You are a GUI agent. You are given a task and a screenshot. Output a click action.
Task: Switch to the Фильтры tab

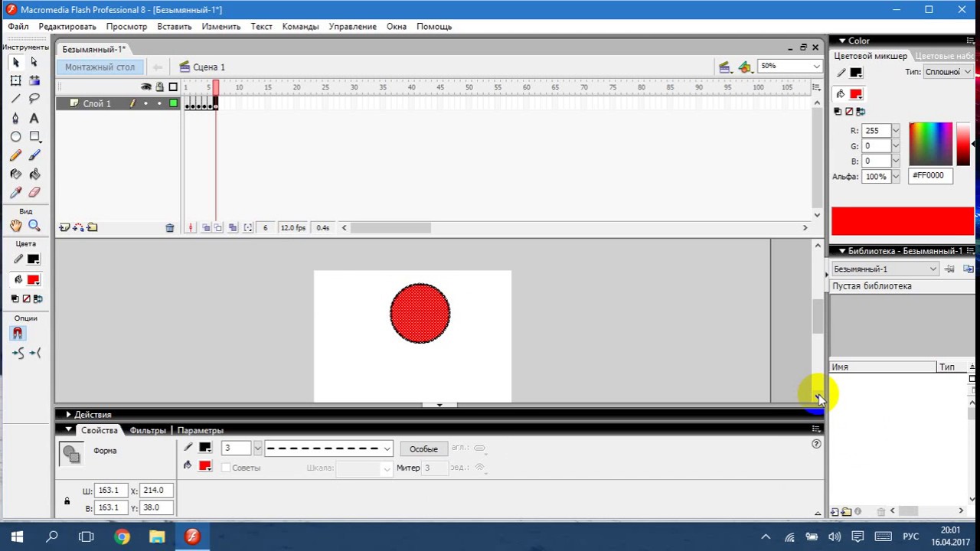148,430
